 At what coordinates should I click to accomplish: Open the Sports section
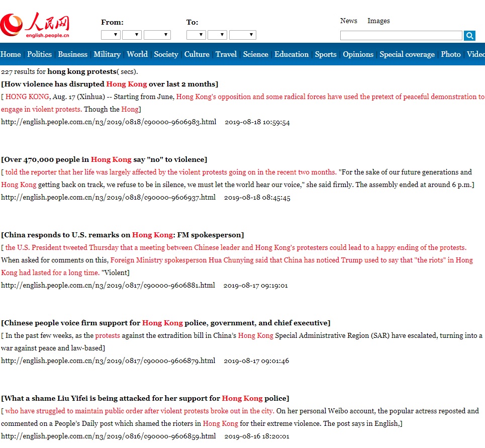pos(325,54)
